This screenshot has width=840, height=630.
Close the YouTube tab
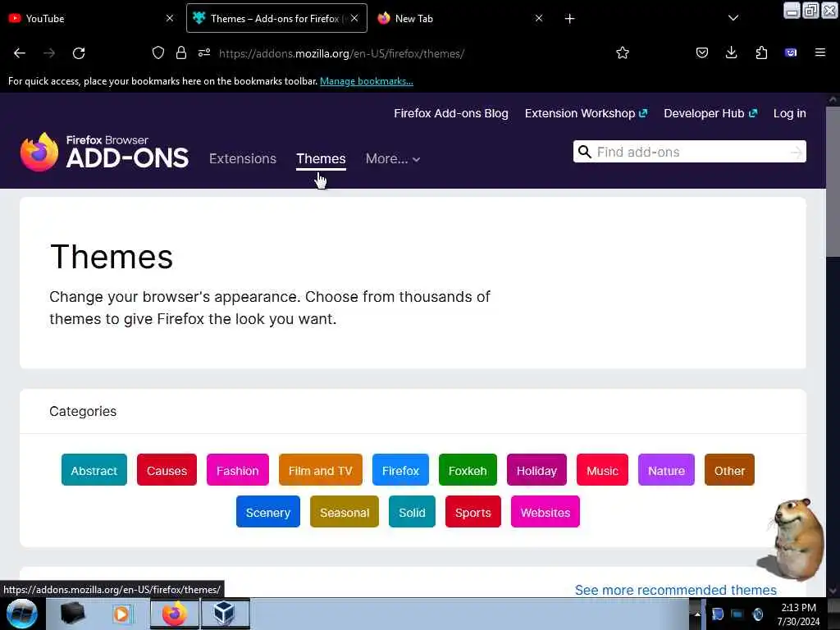[x=170, y=18]
